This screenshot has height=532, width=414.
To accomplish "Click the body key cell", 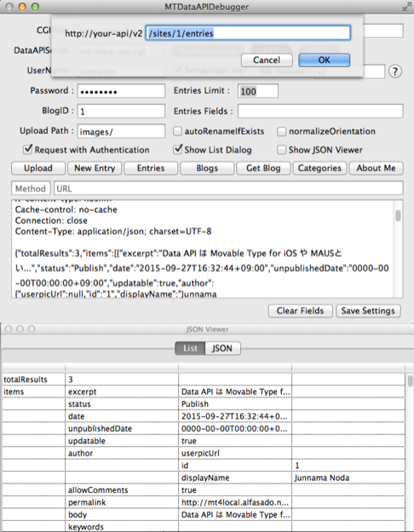I will click(122, 515).
